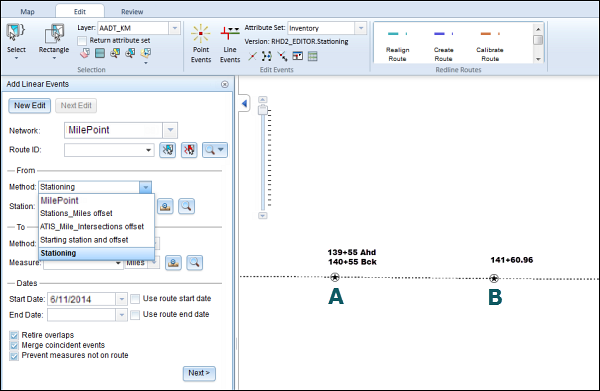This screenshot has width=600, height=391.
Task: Click the green grid table icon in Edit Events
Action: click(x=313, y=56)
